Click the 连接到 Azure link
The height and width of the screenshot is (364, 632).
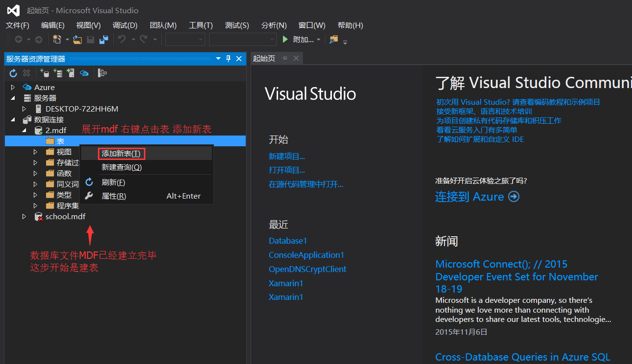[469, 197]
